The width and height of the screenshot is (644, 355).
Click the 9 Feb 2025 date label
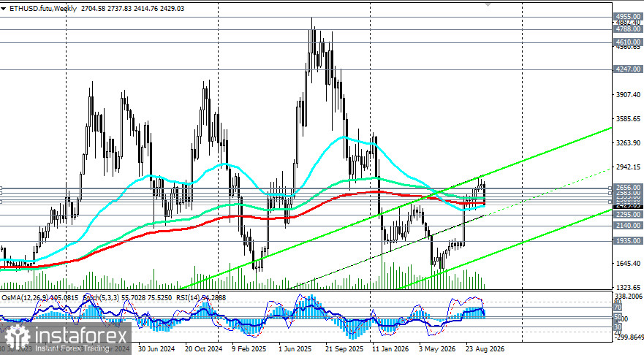coord(249,349)
